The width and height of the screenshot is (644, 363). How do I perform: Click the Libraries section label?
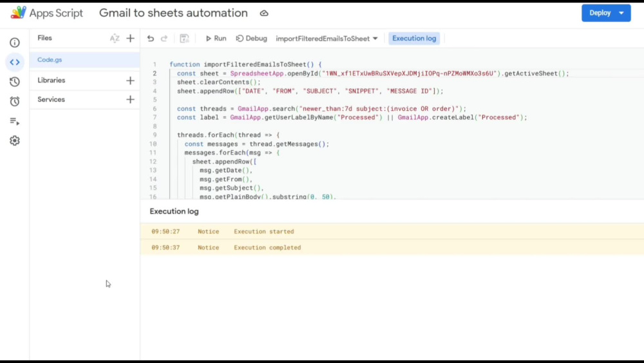click(52, 80)
